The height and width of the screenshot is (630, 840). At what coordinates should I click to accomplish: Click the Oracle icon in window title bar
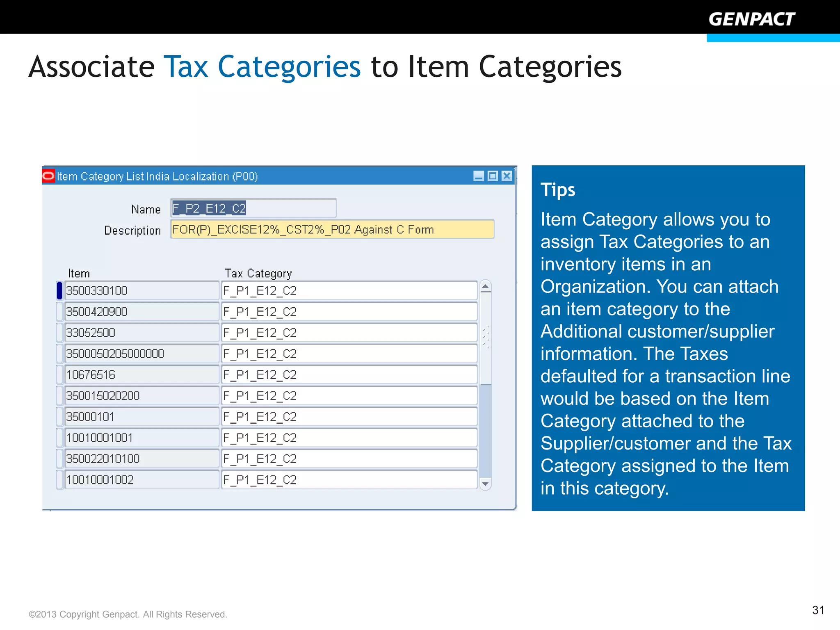[x=48, y=176]
